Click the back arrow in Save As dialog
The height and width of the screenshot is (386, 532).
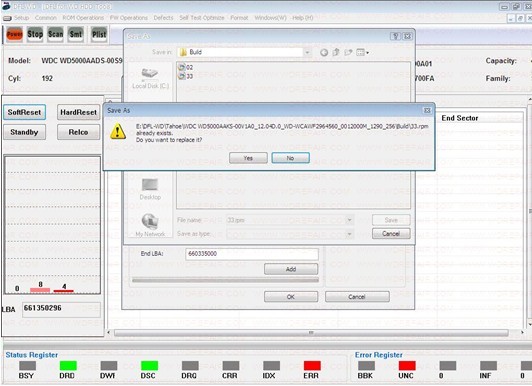(x=324, y=52)
